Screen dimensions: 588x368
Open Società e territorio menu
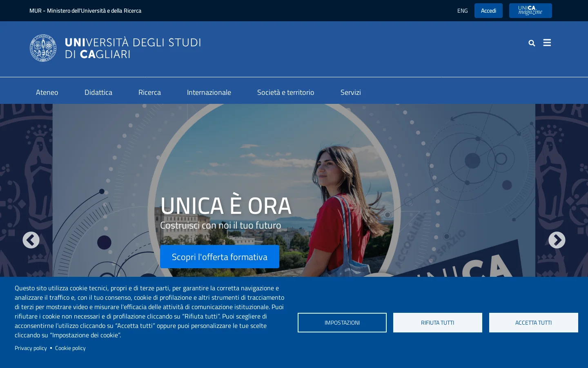286,92
